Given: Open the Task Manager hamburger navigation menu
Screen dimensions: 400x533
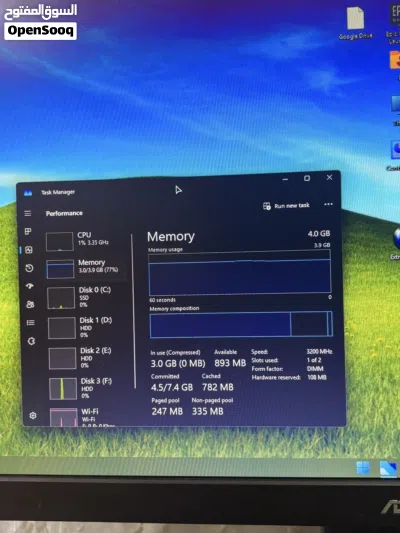Looking at the screenshot, I should 28,213.
